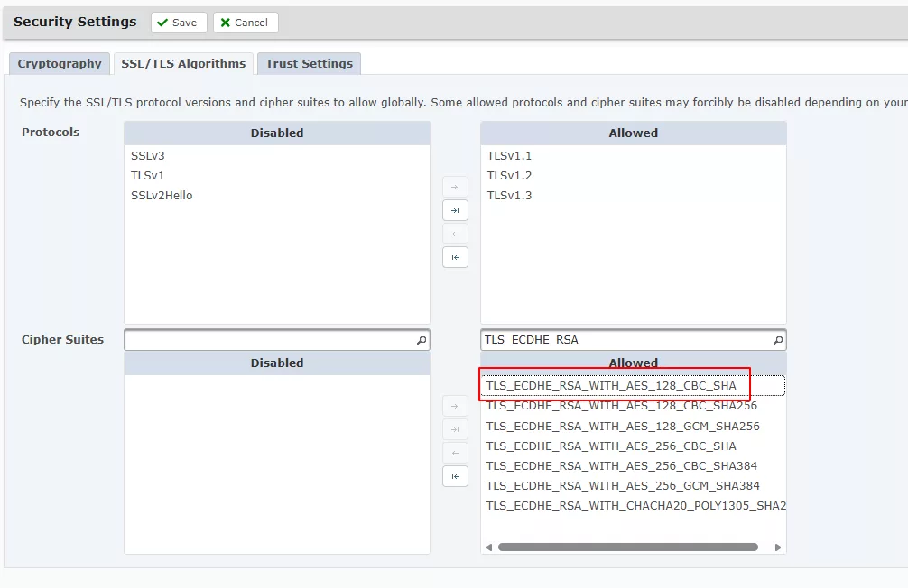The image size is (908, 588).
Task: Click the Allowed ciphers horizontal scrollbar thumb
Action: click(627, 547)
